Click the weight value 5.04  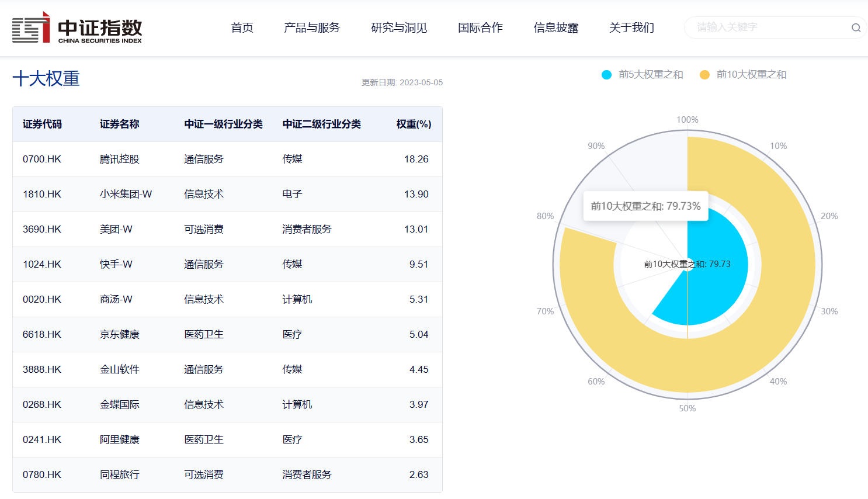coord(419,334)
